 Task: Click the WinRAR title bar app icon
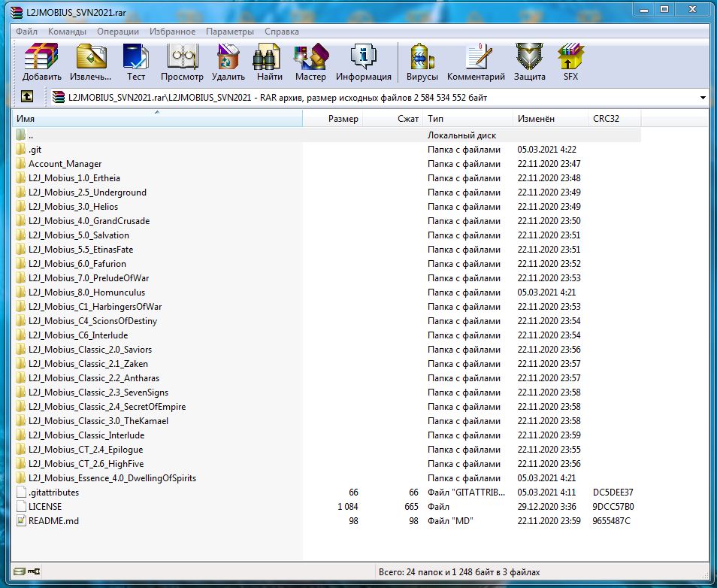click(x=17, y=12)
